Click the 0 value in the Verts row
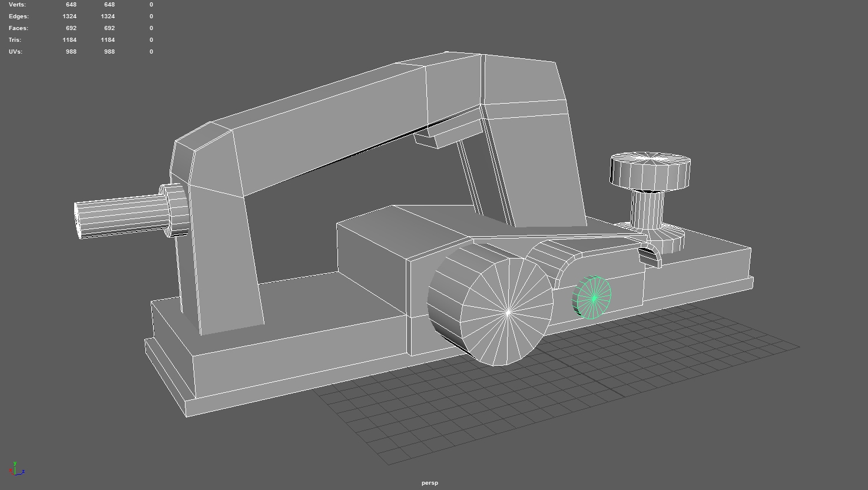The height and width of the screenshot is (490, 868). [x=151, y=5]
